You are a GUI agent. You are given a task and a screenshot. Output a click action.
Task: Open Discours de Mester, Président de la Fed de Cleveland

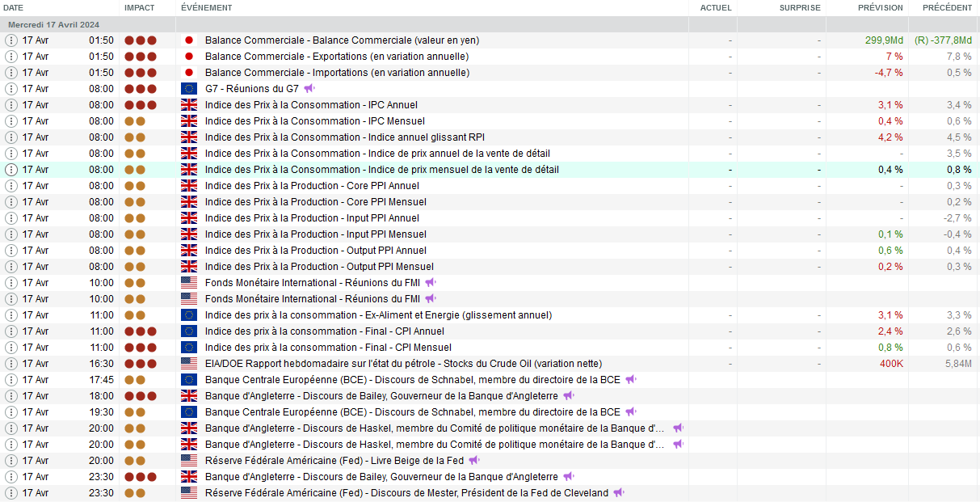[x=406, y=493]
